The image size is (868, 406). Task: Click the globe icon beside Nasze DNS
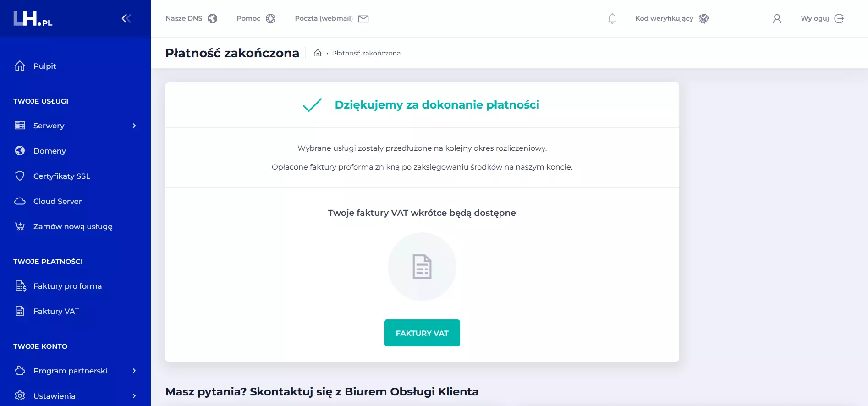point(212,18)
